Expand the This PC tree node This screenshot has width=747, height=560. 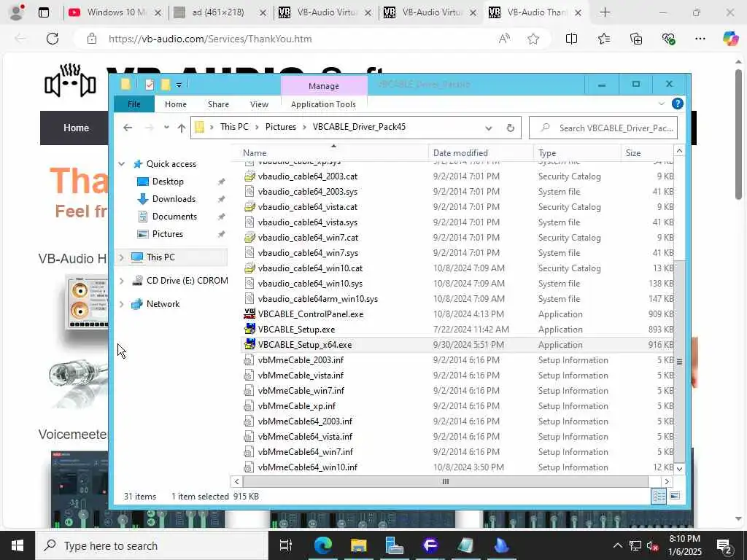(122, 257)
